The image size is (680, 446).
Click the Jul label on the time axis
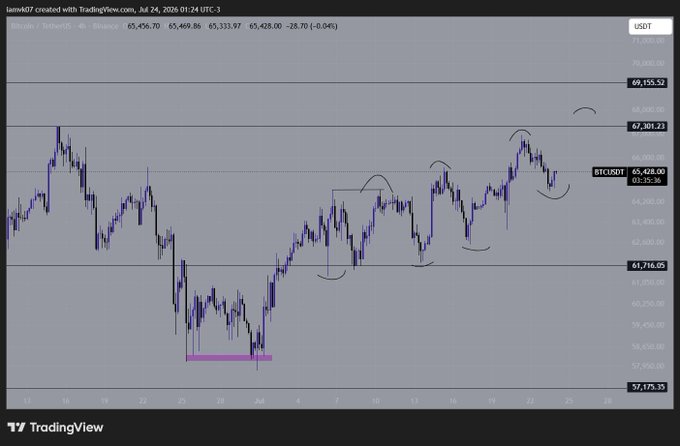pos(259,401)
